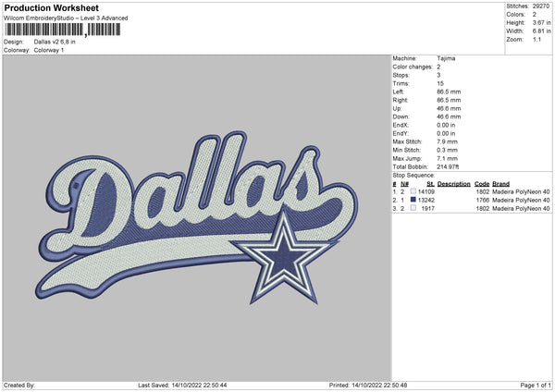Image resolution: width=555 pixels, height=392 pixels.
Task: Click the EndX value 0.00 in
Action: tap(446, 125)
